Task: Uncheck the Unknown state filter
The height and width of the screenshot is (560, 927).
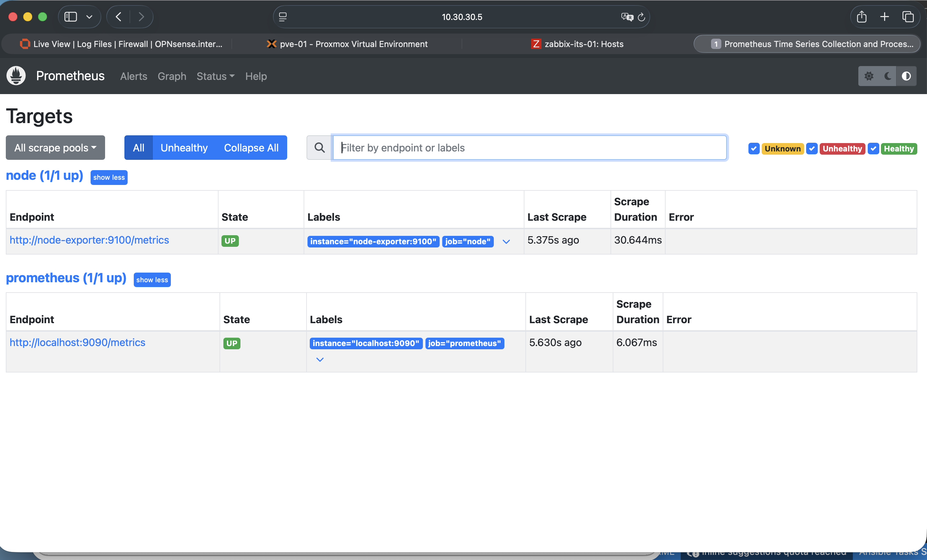Action: tap(754, 149)
